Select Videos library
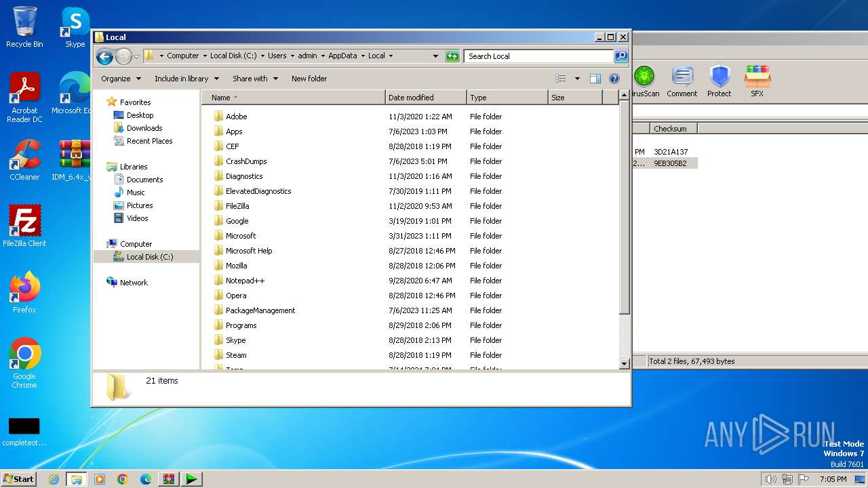 click(137, 218)
